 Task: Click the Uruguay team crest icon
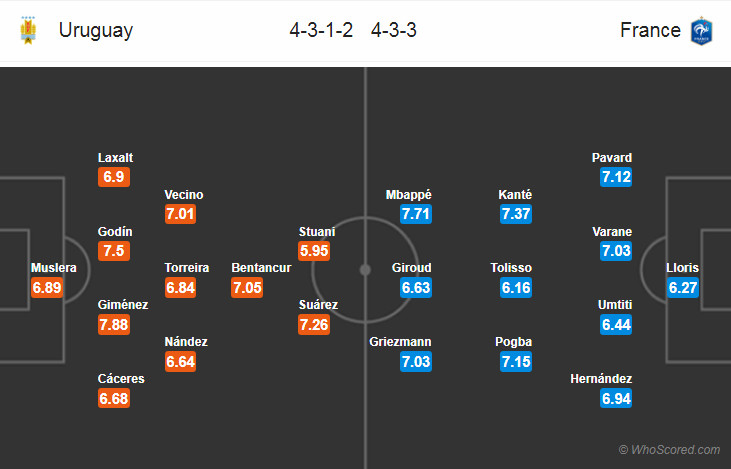27,30
